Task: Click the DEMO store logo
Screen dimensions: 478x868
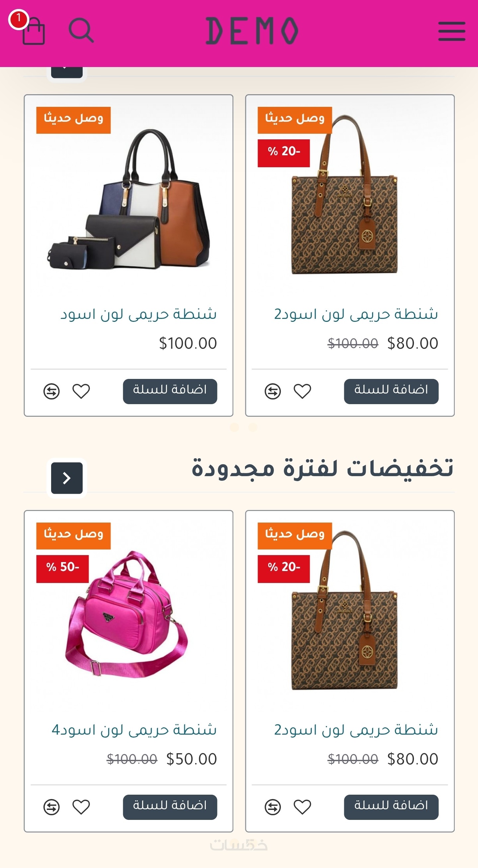Action: (x=252, y=31)
